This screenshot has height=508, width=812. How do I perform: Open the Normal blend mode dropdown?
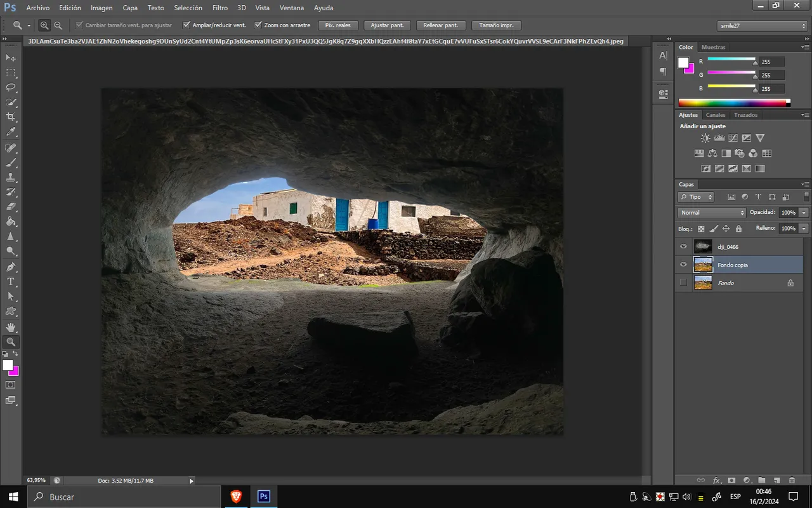(712, 213)
